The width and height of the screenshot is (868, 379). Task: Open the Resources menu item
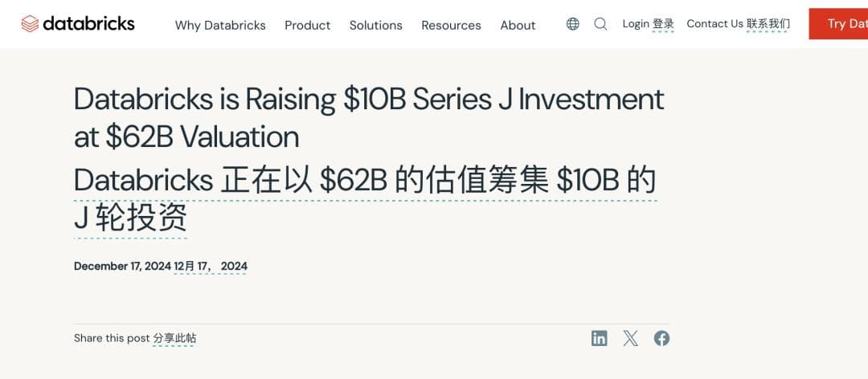tap(451, 25)
